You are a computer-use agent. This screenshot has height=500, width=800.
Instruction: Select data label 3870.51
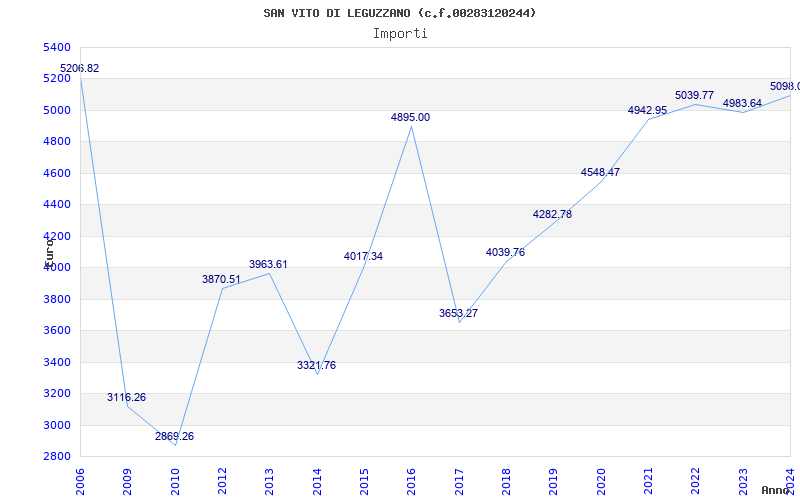pos(221,279)
